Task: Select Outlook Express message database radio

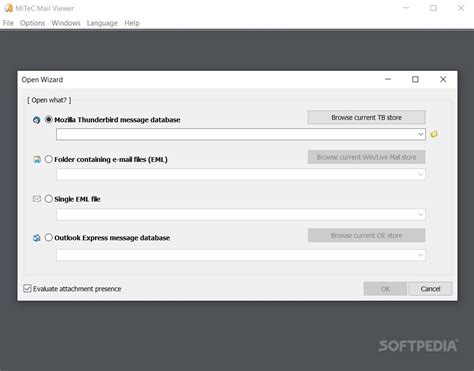Action: tap(49, 237)
